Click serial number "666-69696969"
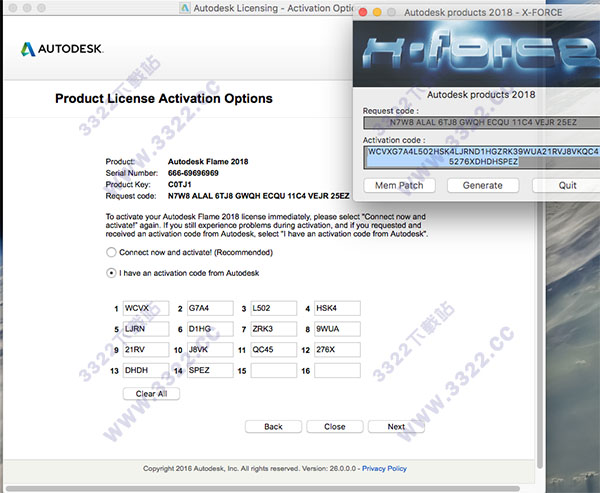 193,173
